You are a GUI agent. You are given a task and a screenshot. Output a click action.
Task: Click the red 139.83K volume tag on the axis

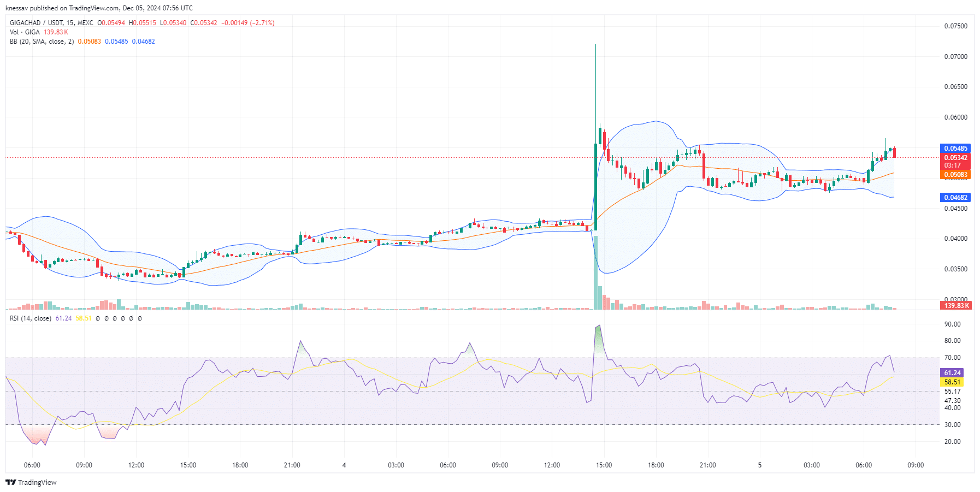pos(955,306)
